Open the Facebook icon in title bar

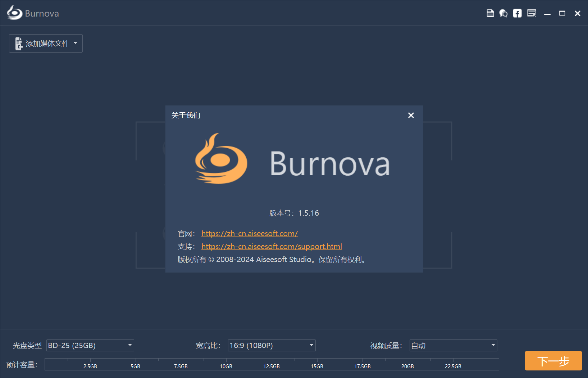click(517, 13)
